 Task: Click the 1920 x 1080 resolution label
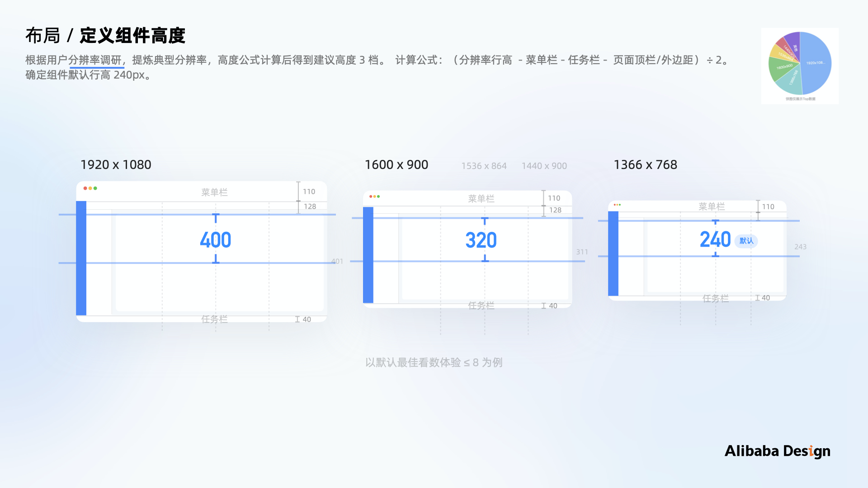tap(116, 165)
